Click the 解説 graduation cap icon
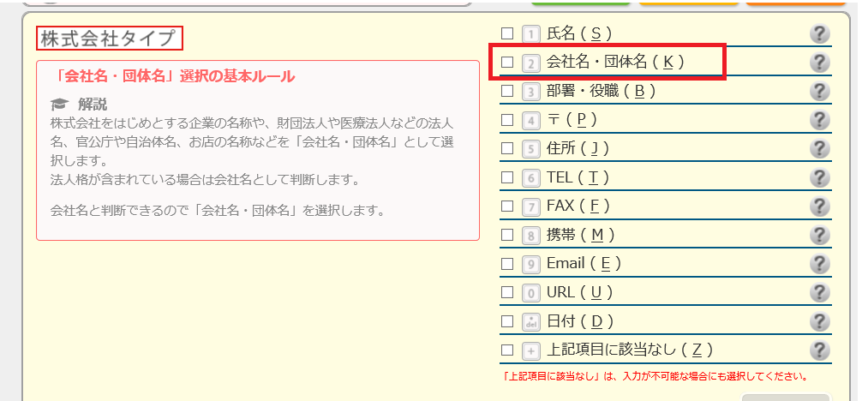Viewport: 868px width, 401px height. 58,105
